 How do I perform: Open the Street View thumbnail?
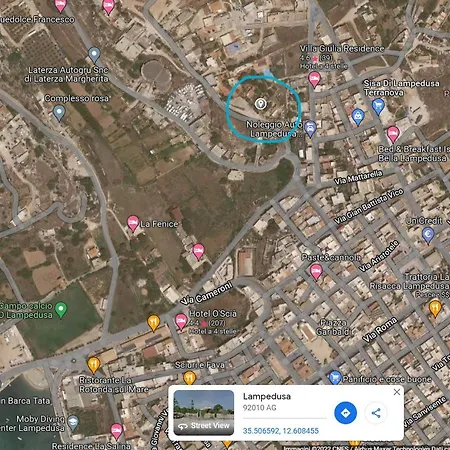[x=204, y=413]
